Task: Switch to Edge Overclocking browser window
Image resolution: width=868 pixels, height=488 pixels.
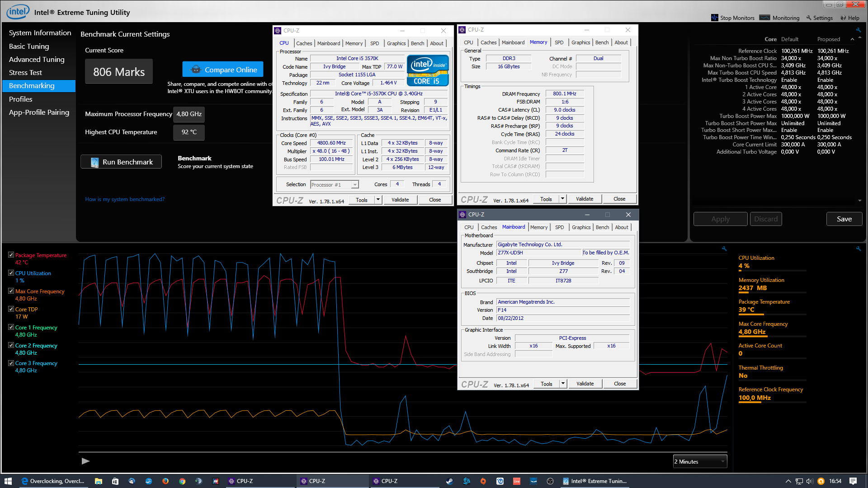Action: pos(53,481)
